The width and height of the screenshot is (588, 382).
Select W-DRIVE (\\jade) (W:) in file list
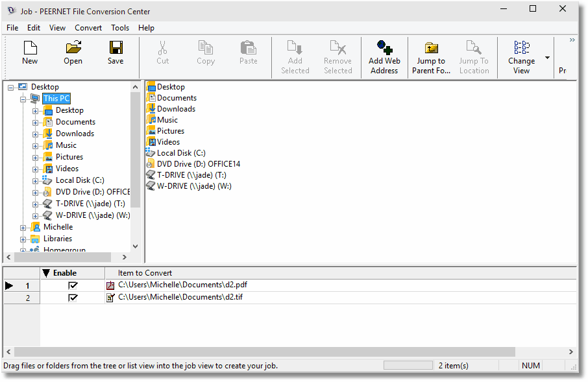click(x=189, y=186)
